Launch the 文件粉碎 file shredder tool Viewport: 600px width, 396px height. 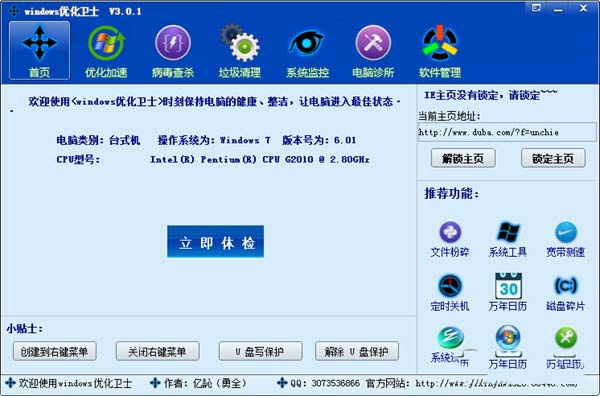(x=450, y=239)
